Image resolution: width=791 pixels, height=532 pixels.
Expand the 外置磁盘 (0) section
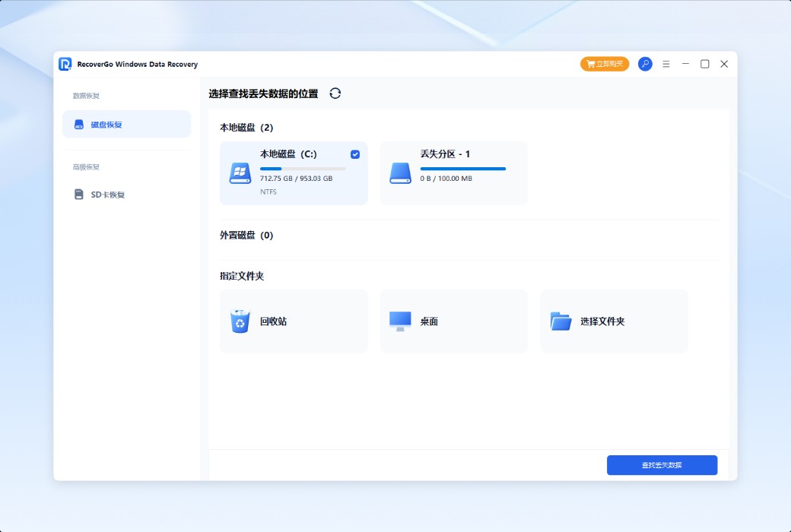tap(246, 236)
